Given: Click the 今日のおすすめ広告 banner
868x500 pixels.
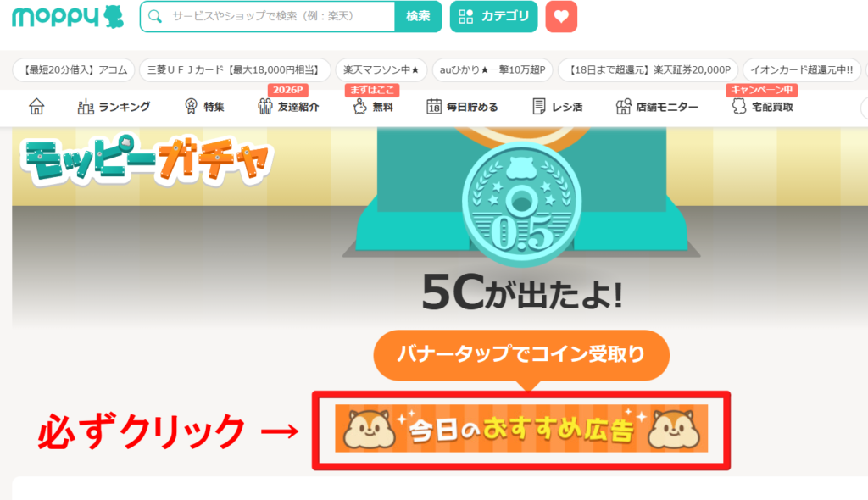Looking at the screenshot, I should point(521,429).
